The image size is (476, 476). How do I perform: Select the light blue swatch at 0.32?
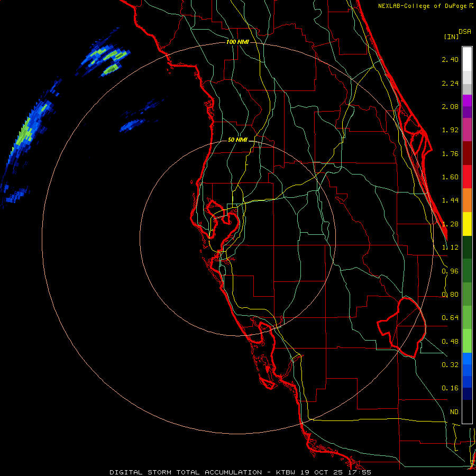point(467,359)
